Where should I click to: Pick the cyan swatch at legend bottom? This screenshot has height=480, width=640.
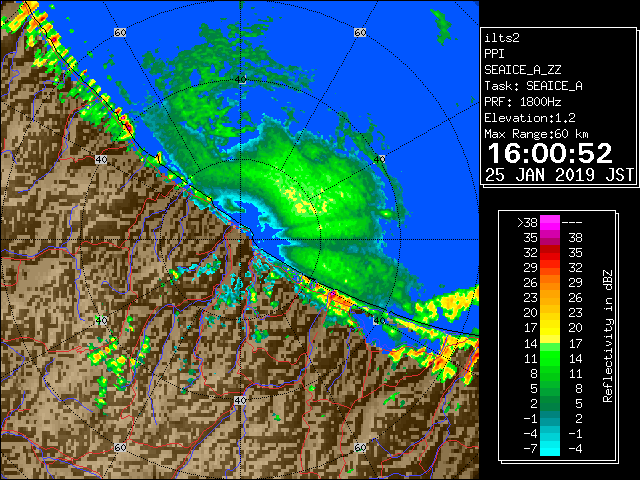click(550, 449)
